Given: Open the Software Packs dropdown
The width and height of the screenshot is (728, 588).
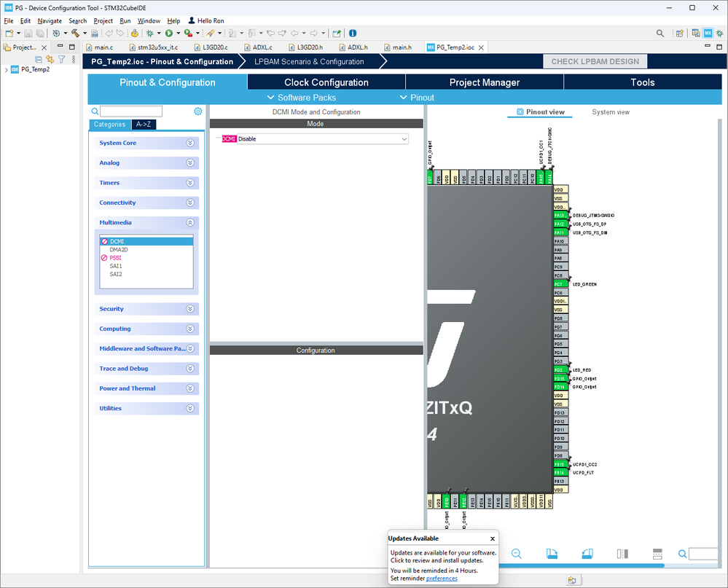Looking at the screenshot, I should 302,98.
